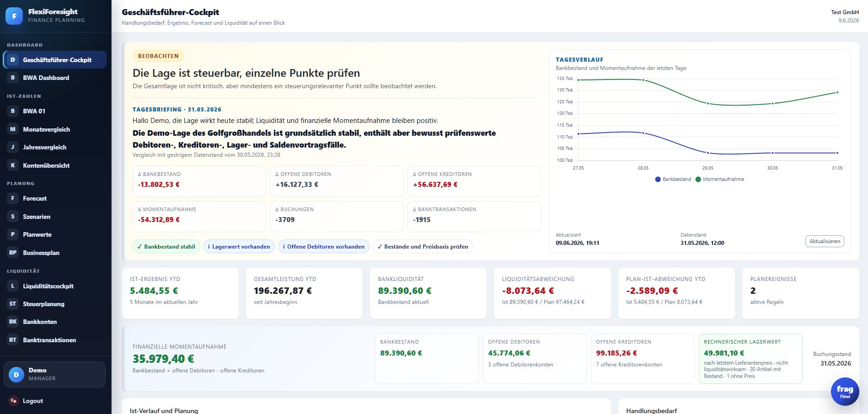The height and width of the screenshot is (414, 868).
Task: Select the Monatsvergleich M icon
Action: pyautogui.click(x=13, y=129)
